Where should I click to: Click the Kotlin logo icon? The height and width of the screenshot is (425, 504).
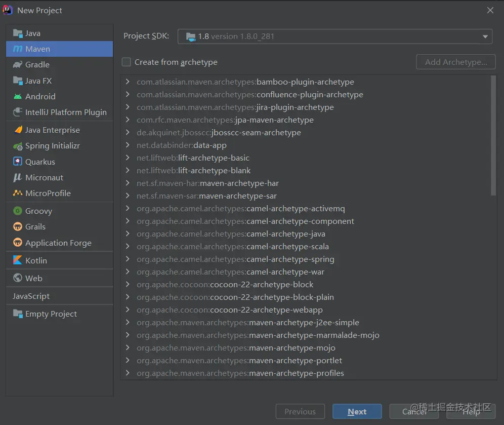18,260
